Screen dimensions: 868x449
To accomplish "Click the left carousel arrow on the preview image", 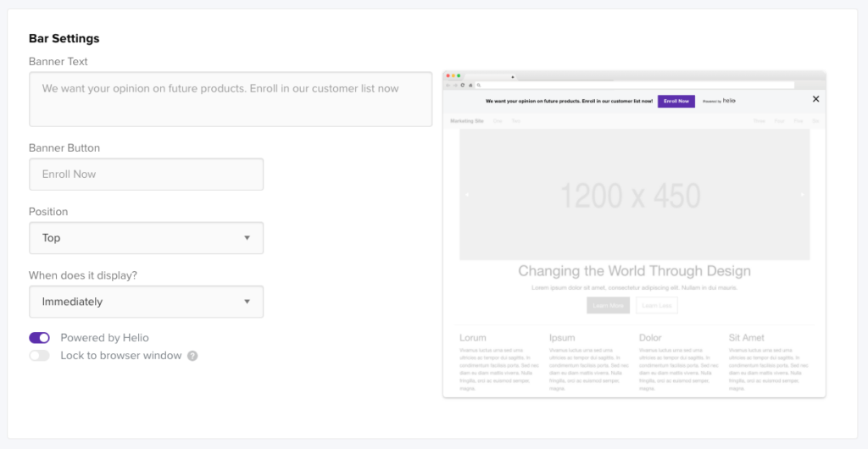I will (x=466, y=195).
